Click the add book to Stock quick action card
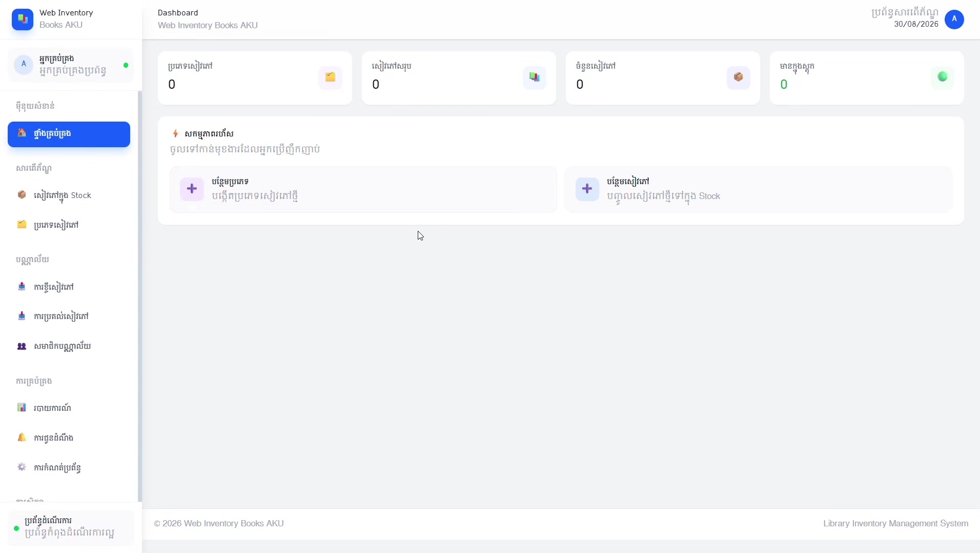The height and width of the screenshot is (553, 980). tap(758, 189)
